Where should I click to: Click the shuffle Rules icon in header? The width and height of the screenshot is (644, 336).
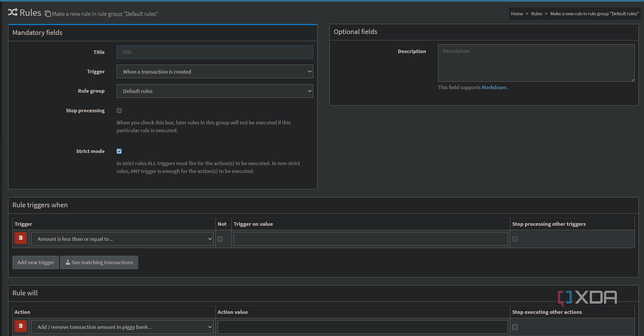point(13,12)
